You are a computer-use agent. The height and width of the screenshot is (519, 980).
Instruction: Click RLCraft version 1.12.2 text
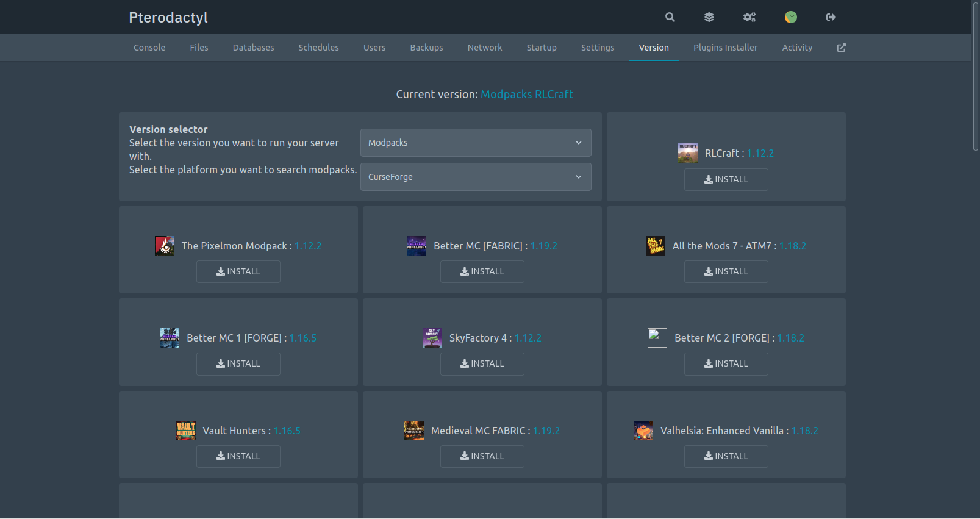click(760, 153)
